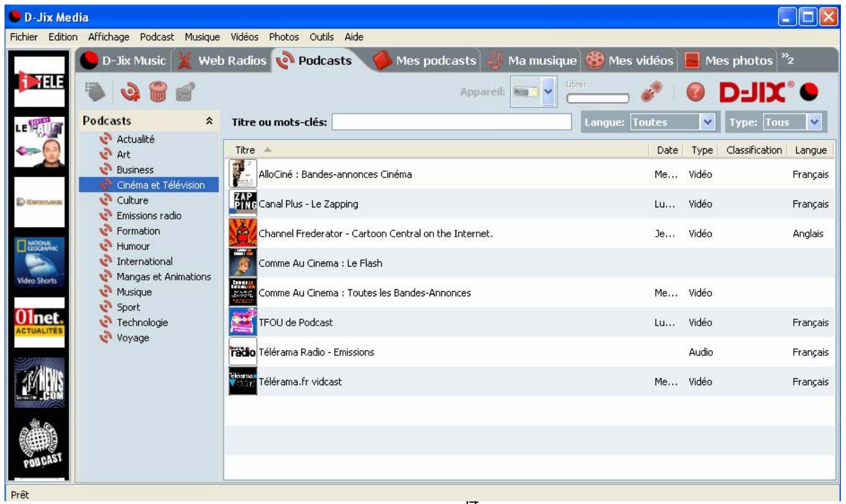Click the D-Jix Music tab
The width and height of the screenshot is (846, 504).
[x=123, y=61]
